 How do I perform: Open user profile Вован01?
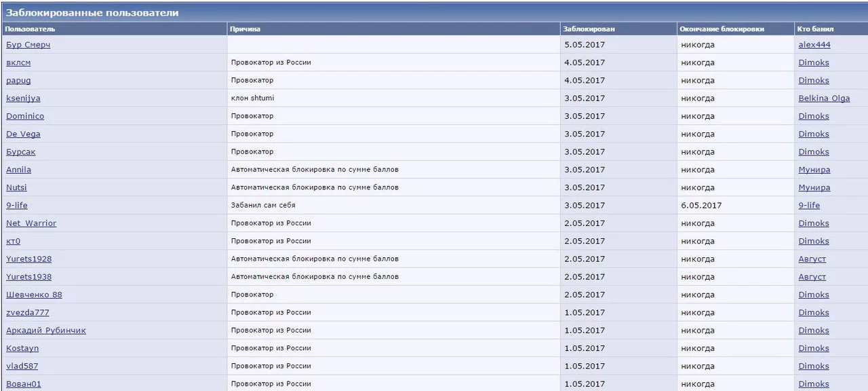tap(24, 384)
